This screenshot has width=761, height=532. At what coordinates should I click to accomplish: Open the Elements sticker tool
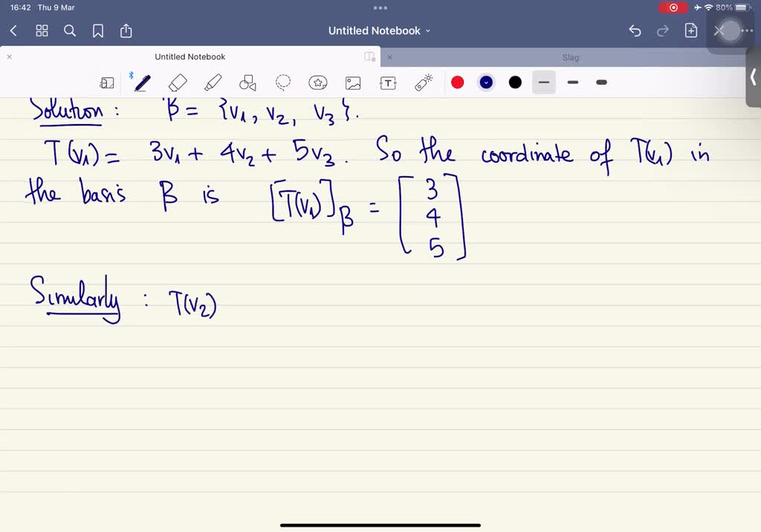(x=318, y=82)
